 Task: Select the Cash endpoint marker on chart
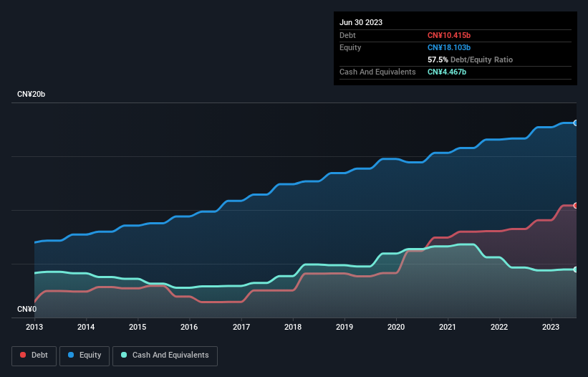(576, 269)
